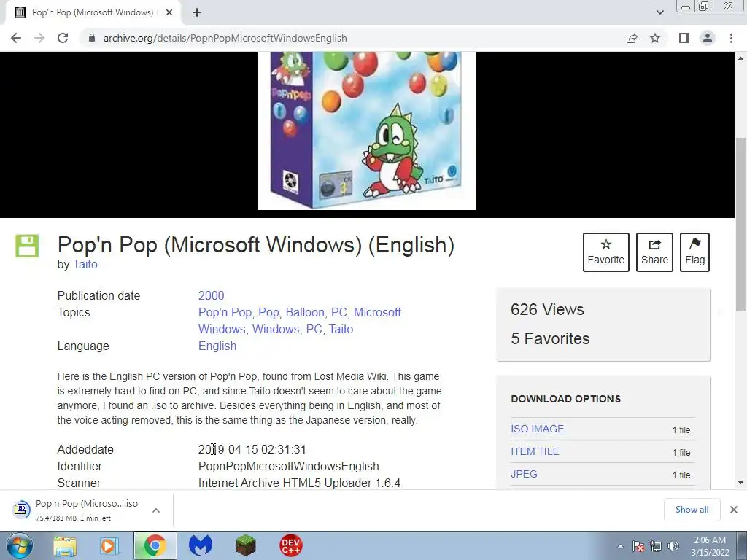Click the volume speaker tray icon
747x560 pixels.
(x=673, y=547)
